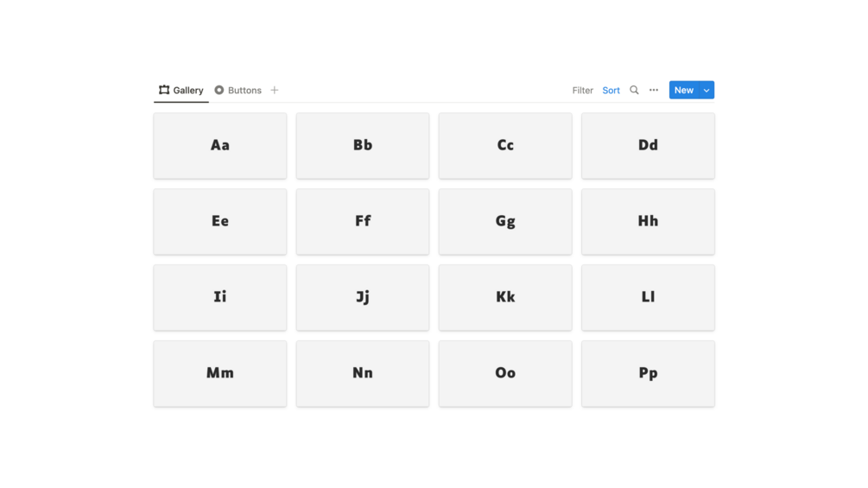Select the Pp gallery card
The image size is (868, 488).
click(648, 373)
